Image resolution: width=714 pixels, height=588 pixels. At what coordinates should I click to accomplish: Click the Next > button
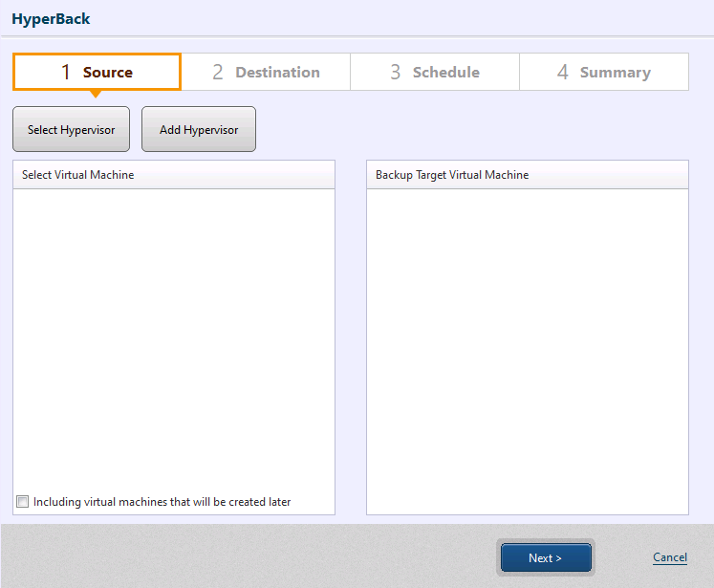[x=545, y=558]
